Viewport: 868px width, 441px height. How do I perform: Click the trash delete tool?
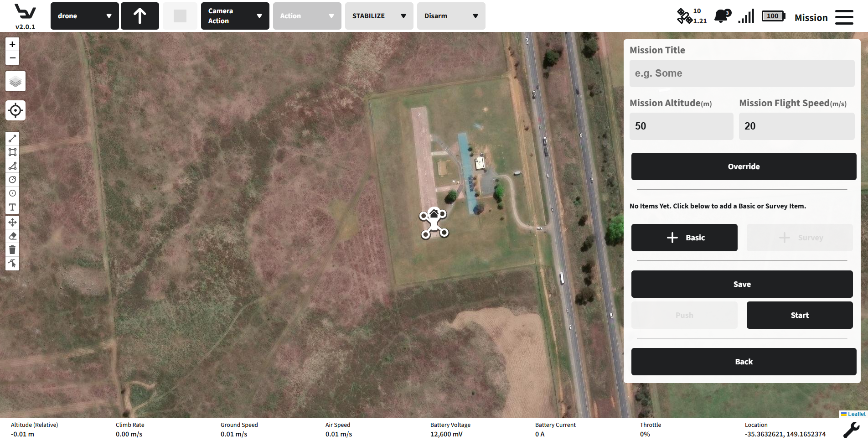(12, 250)
